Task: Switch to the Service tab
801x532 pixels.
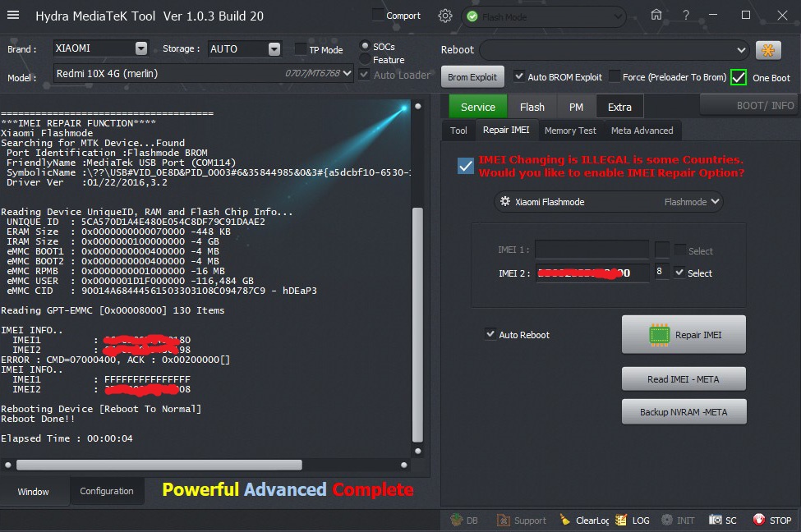Action: click(477, 107)
